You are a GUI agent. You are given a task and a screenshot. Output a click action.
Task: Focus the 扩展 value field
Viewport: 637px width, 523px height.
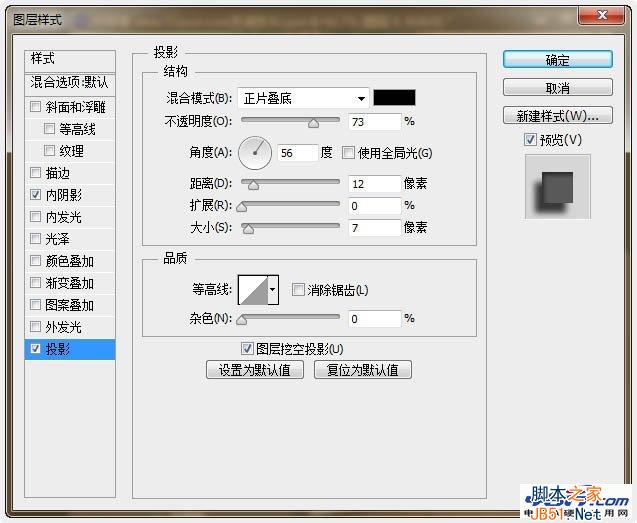375,206
